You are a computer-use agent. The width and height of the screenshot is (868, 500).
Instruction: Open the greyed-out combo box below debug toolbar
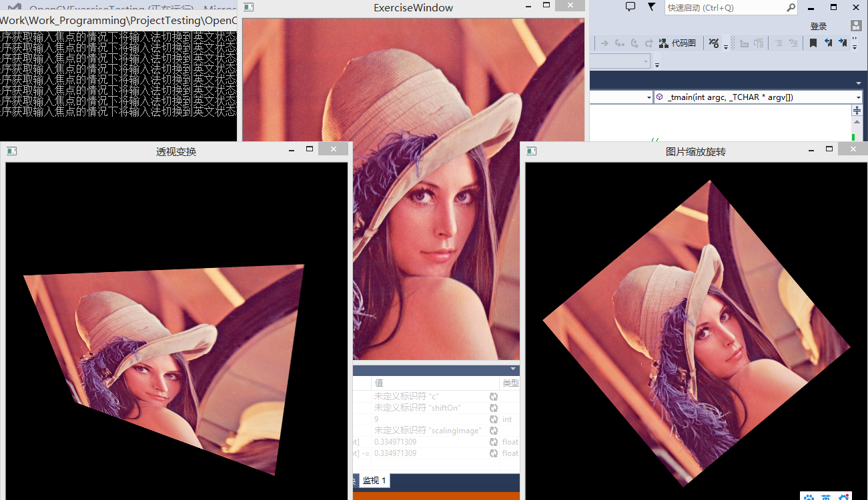coord(620,61)
